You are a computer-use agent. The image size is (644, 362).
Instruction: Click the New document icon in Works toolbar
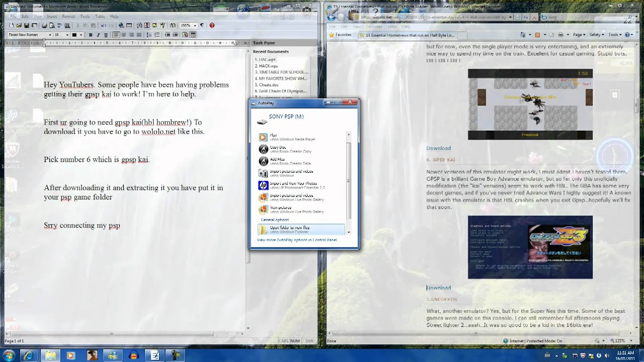[11, 26]
